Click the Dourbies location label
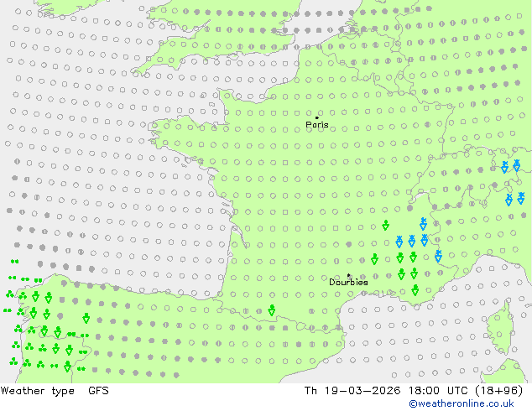Viewport: 532px width, 411px height. 348,282
